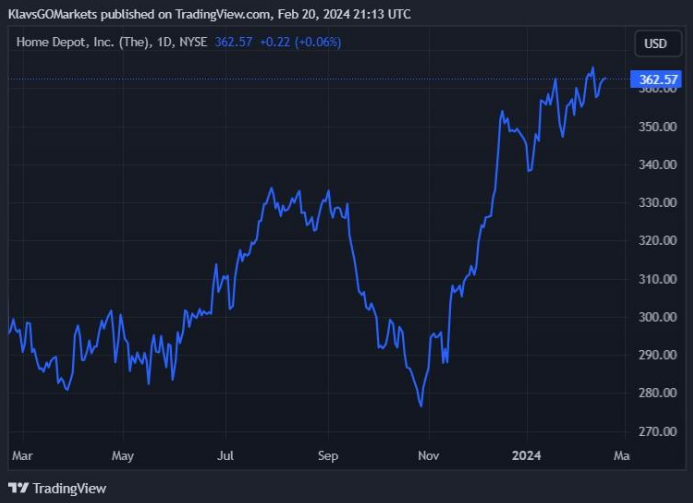
Task: Select the Jul label on time axis
Action: coord(226,456)
